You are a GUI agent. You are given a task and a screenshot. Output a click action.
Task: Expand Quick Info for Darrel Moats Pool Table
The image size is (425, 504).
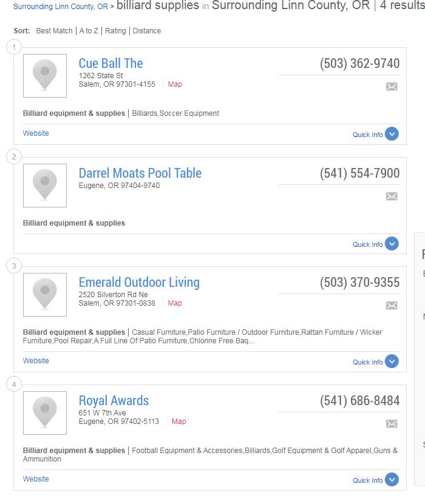375,244
